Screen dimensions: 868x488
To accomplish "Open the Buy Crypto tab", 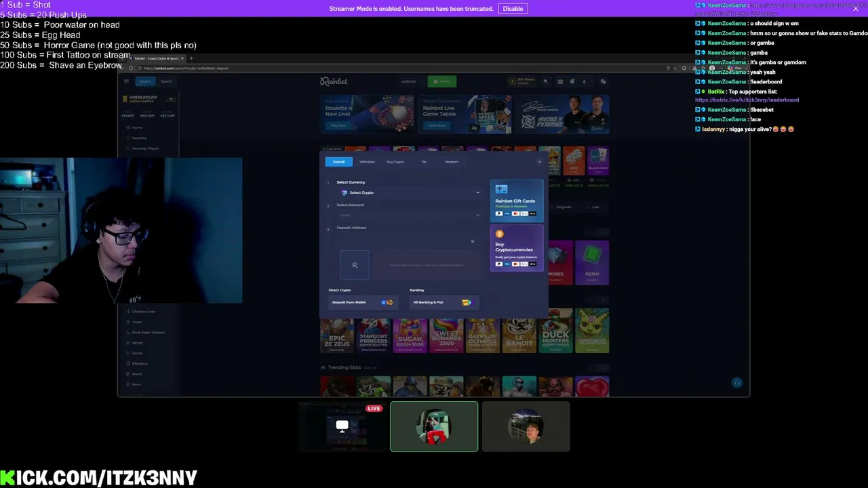I will (395, 162).
